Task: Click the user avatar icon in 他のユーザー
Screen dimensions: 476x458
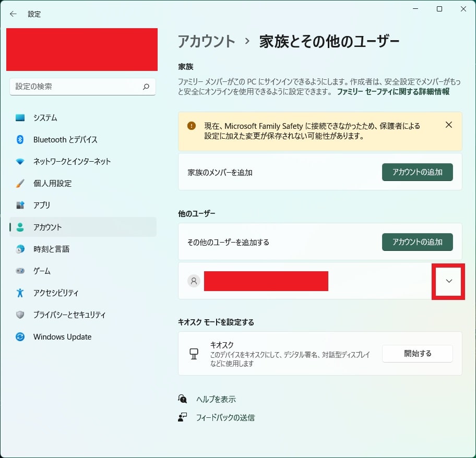Action: pyautogui.click(x=194, y=281)
